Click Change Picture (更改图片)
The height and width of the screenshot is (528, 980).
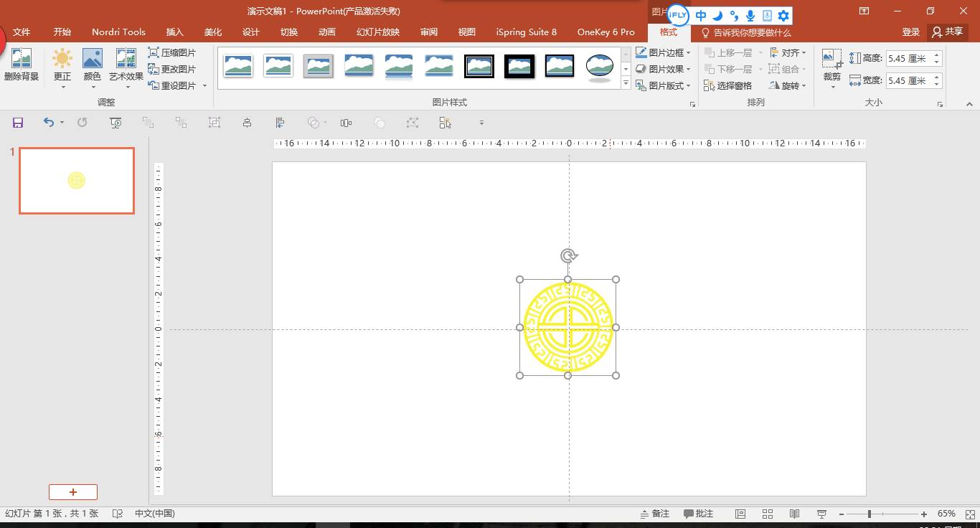[x=172, y=69]
